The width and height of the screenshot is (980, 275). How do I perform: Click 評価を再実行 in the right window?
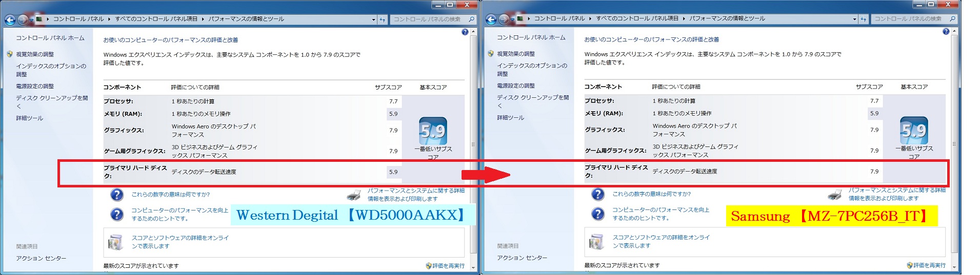pos(929,265)
